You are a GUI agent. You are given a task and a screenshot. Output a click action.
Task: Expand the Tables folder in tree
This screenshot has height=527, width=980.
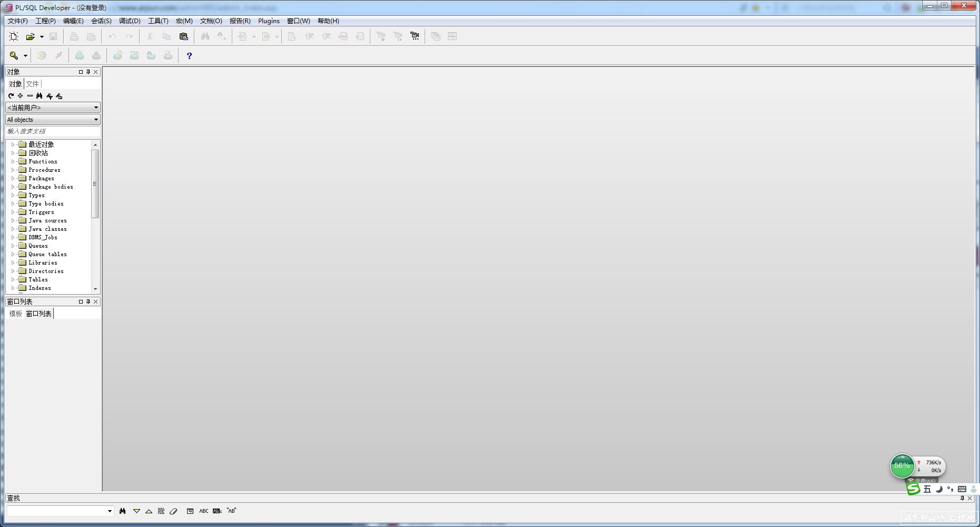(13, 279)
